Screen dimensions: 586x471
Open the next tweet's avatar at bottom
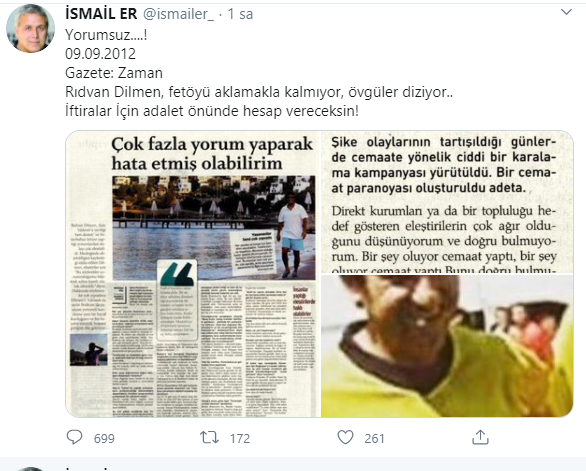point(30,469)
